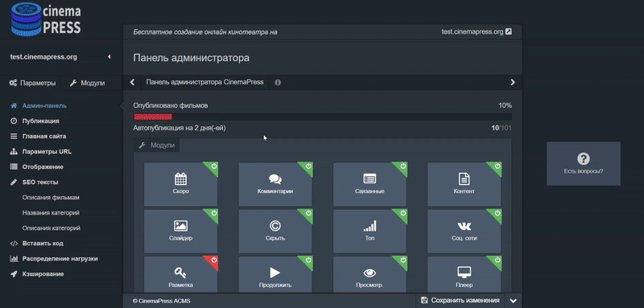The height and width of the screenshot is (308, 644).
Task: Open Публикация in the sidebar
Action: click(x=35, y=121)
